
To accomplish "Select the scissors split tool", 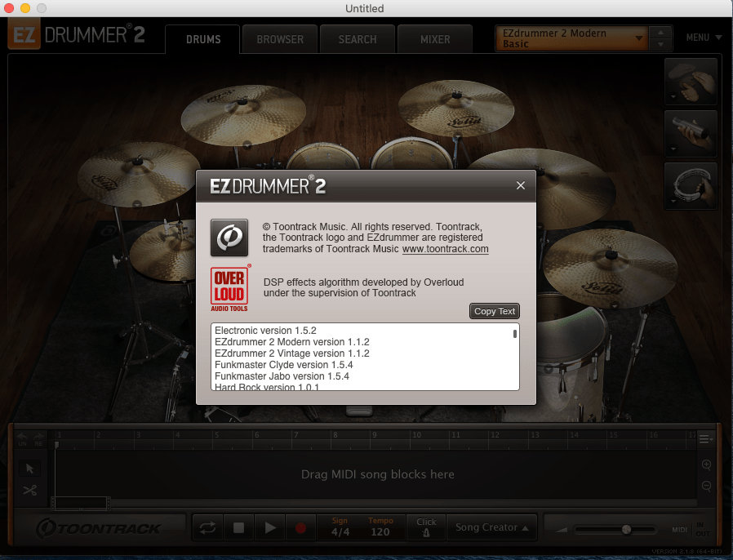I will tap(30, 490).
